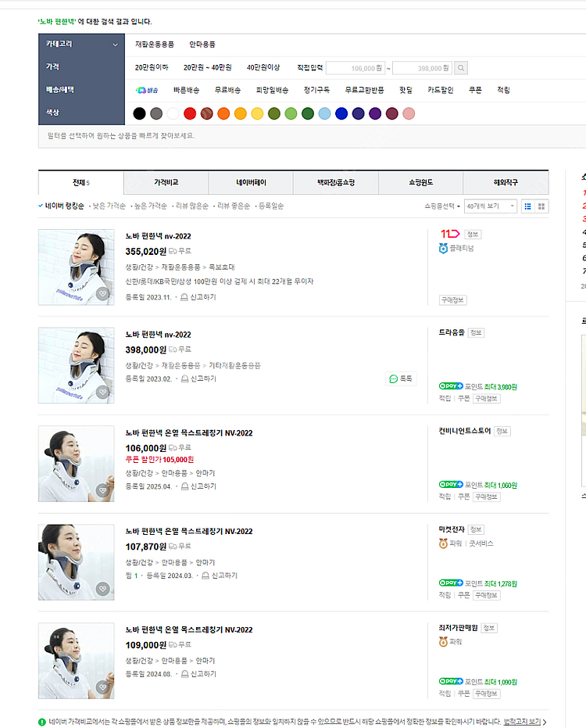
Task: Sort by 낮은 가격순
Action: pos(109,206)
